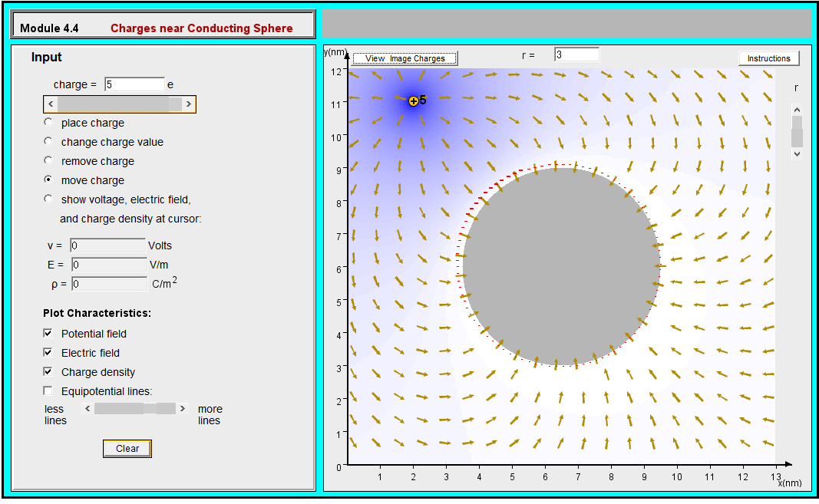
Task: Click the 'less lines' arrow on equipotential slider
Action: [88, 408]
